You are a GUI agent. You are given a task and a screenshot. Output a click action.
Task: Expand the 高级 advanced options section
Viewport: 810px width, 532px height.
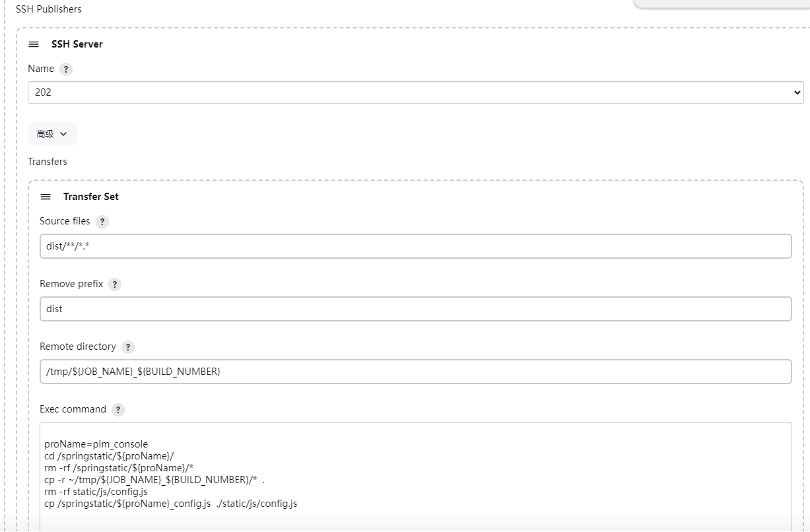51,133
